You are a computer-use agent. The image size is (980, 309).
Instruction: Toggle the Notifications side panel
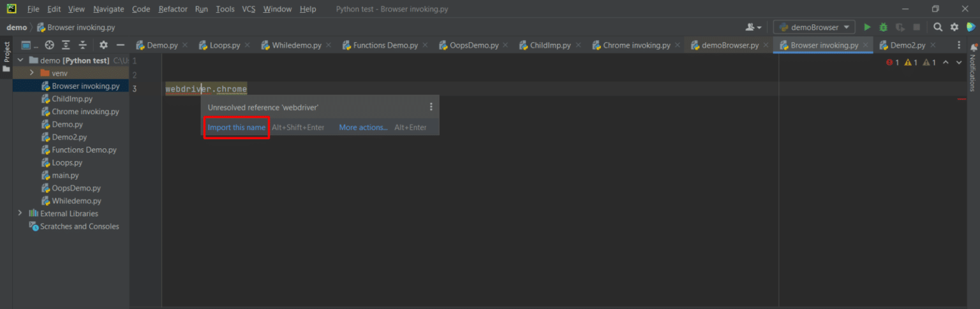tap(973, 69)
